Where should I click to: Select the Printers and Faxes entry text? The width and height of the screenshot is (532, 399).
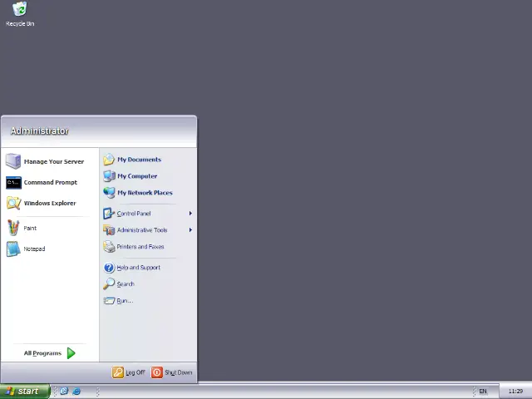point(140,247)
